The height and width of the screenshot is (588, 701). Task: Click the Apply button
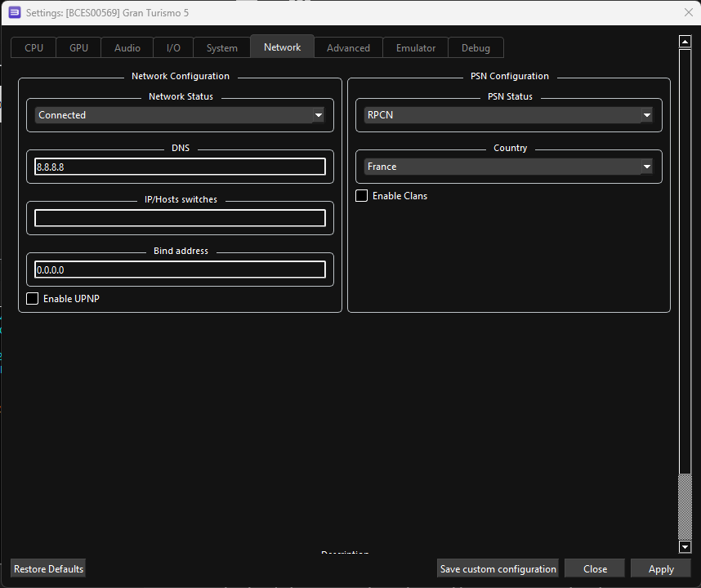pyautogui.click(x=661, y=569)
